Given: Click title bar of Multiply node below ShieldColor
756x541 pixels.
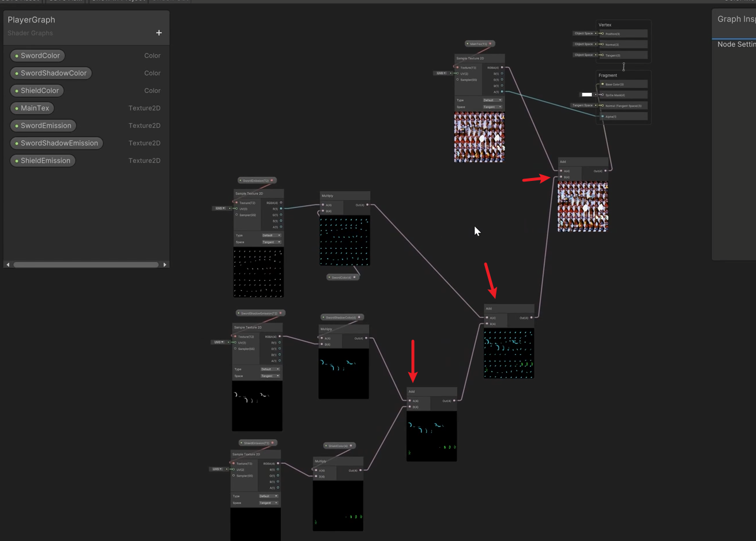Looking at the screenshot, I should (x=338, y=461).
